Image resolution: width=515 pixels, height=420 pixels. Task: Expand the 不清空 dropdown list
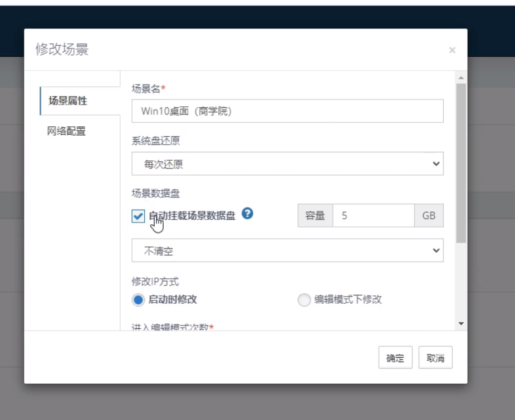coord(287,251)
